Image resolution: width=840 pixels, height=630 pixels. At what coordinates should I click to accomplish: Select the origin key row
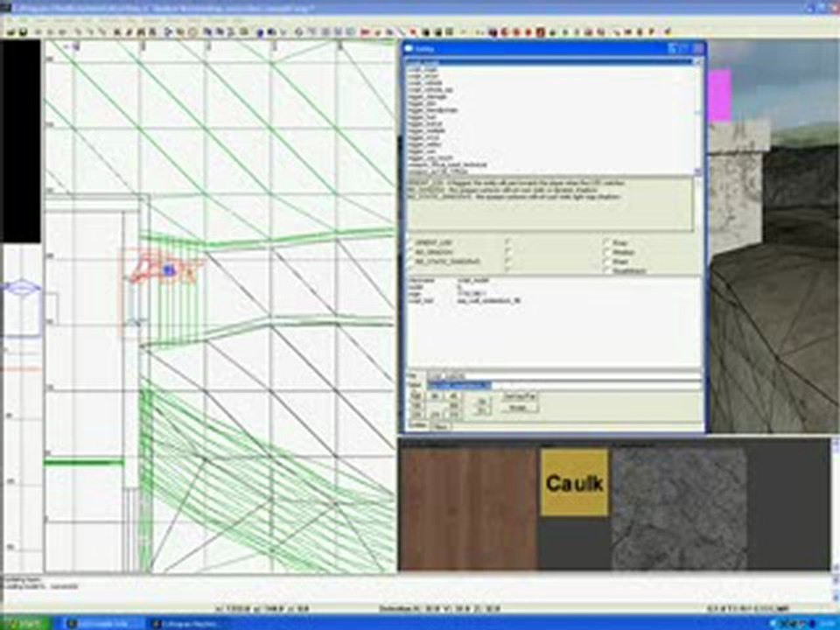tap(552, 294)
